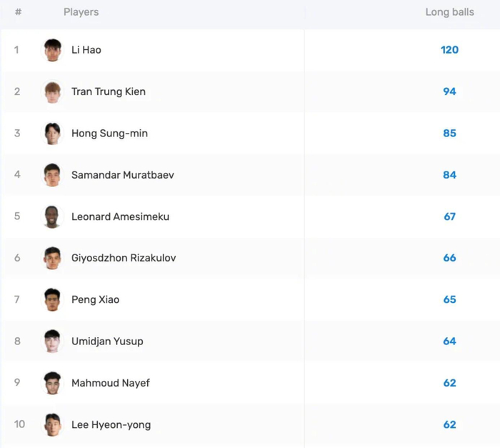Select Peng Xiao's name link
This screenshot has width=500, height=448.
coord(95,300)
